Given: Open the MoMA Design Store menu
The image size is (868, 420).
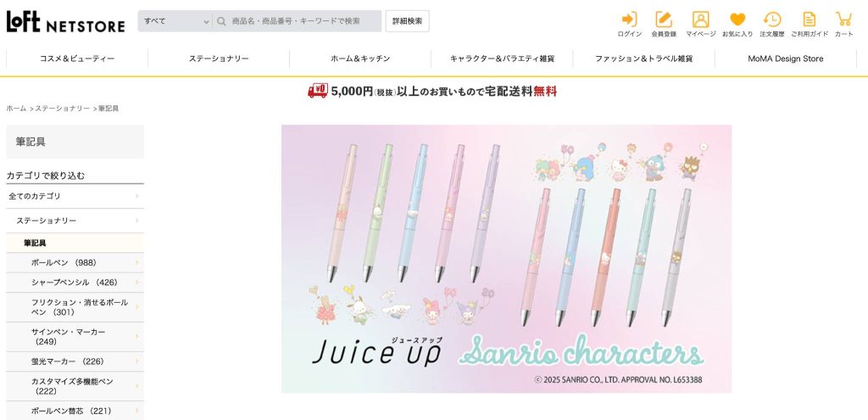Looking at the screenshot, I should click(x=786, y=59).
